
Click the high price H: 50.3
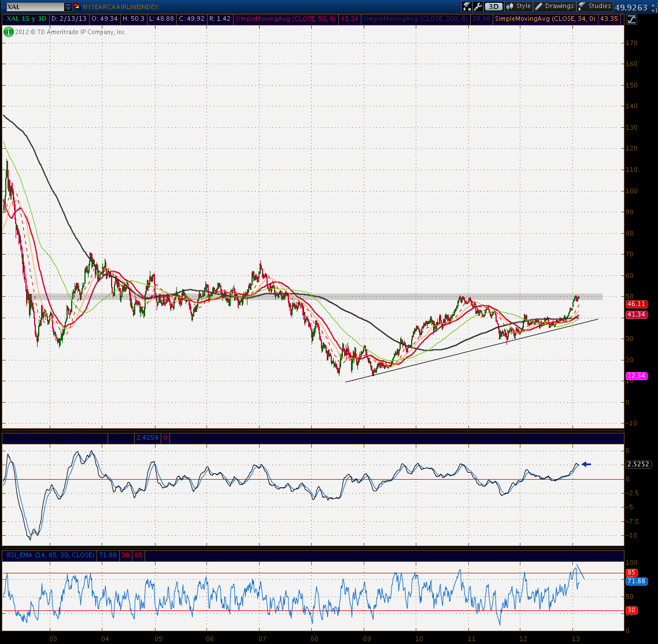pyautogui.click(x=133, y=19)
